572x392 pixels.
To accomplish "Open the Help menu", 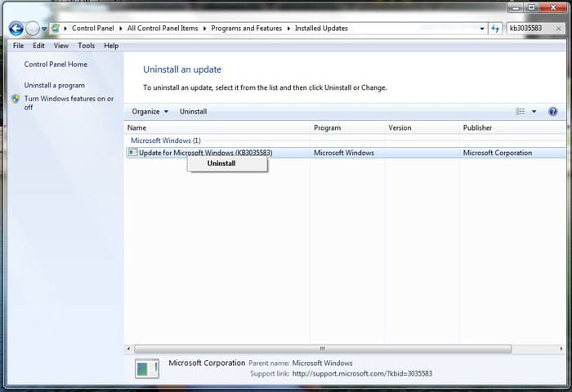I will 111,46.
